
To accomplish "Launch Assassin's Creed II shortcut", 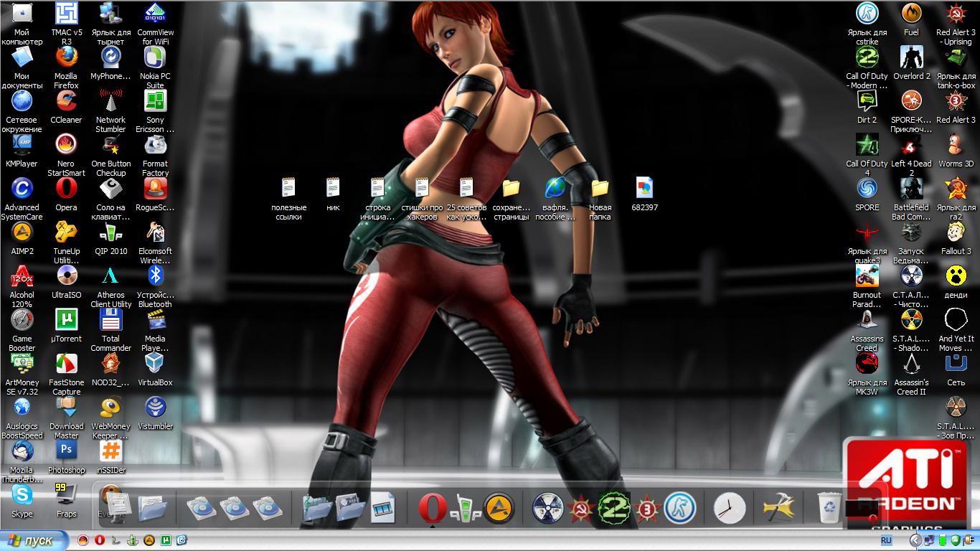I will point(911,364).
